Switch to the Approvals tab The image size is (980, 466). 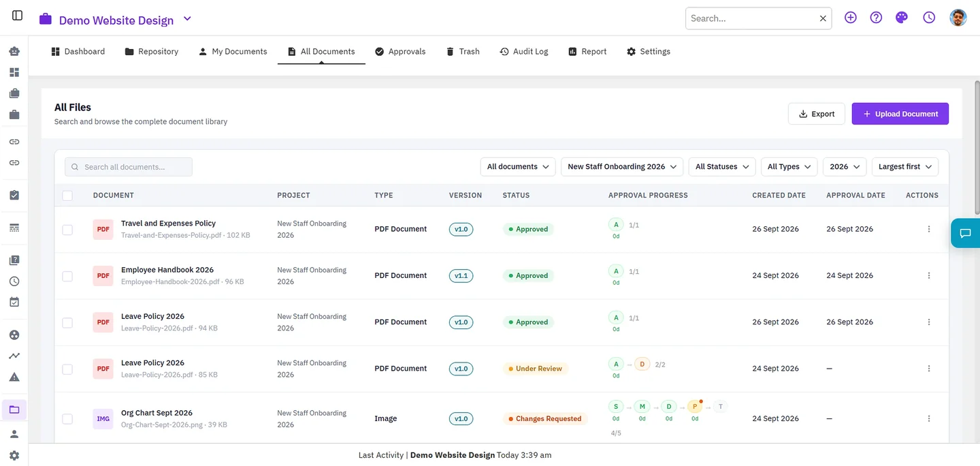[400, 51]
